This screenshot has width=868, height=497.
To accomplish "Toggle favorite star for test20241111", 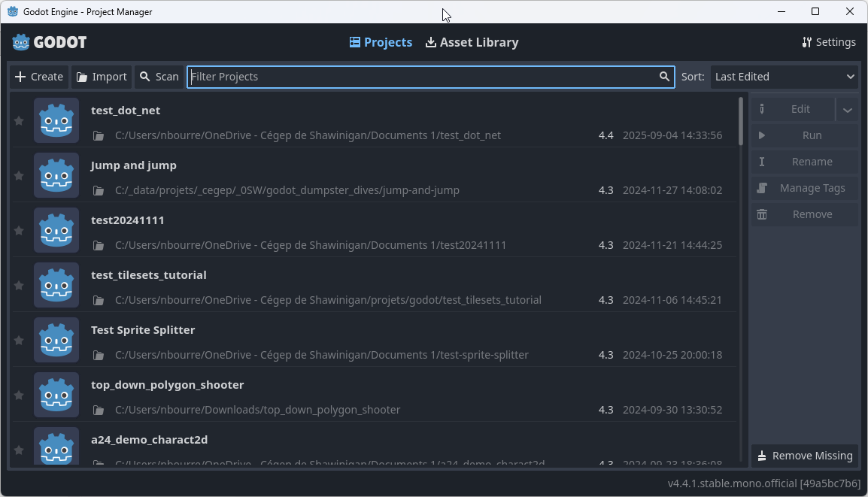I will click(19, 230).
